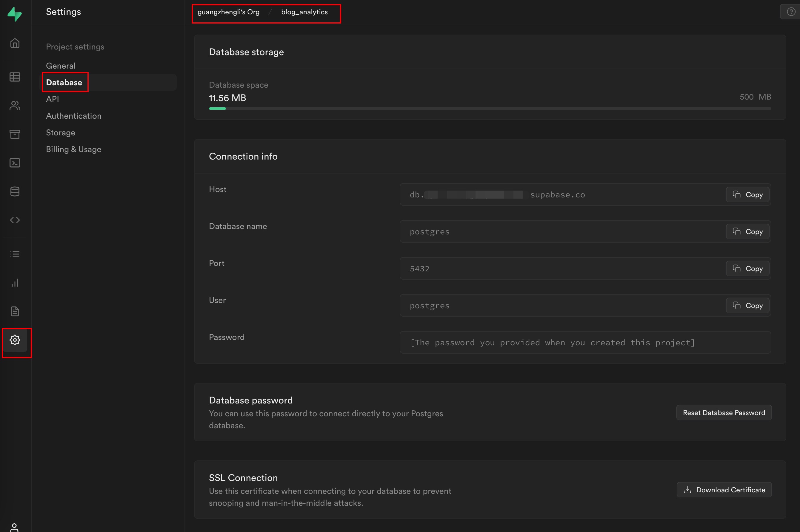Copy the Host value

pos(747,194)
